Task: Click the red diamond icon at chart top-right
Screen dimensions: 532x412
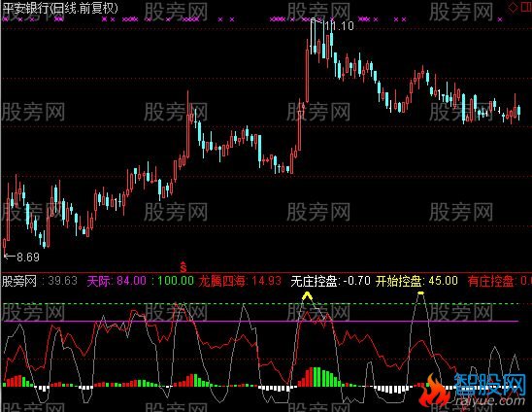Action: 514,7
